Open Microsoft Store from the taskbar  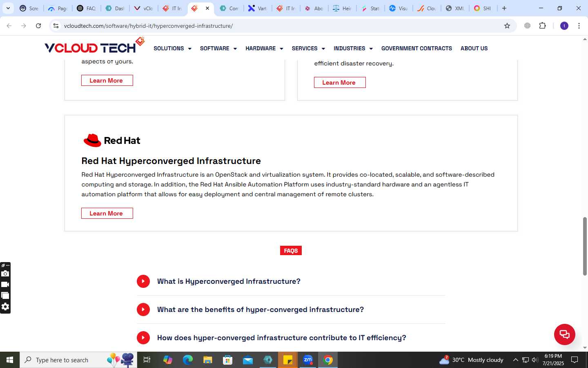point(228,360)
